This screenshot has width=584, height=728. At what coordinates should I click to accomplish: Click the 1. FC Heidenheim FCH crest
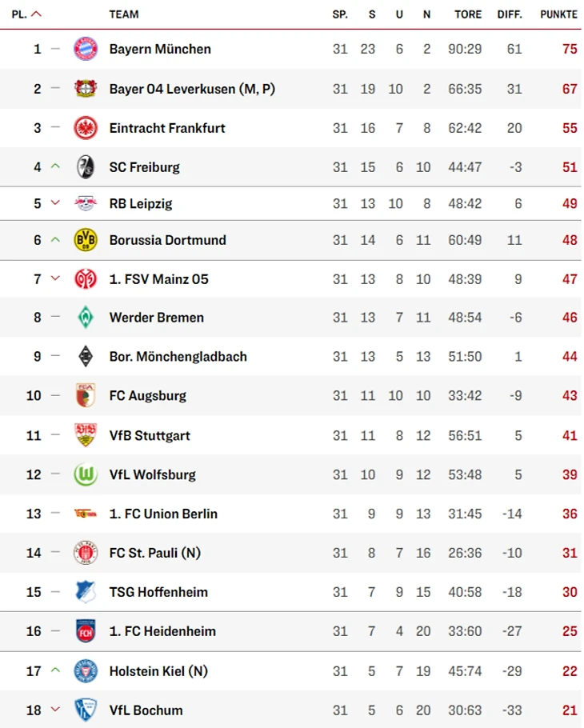(x=86, y=631)
